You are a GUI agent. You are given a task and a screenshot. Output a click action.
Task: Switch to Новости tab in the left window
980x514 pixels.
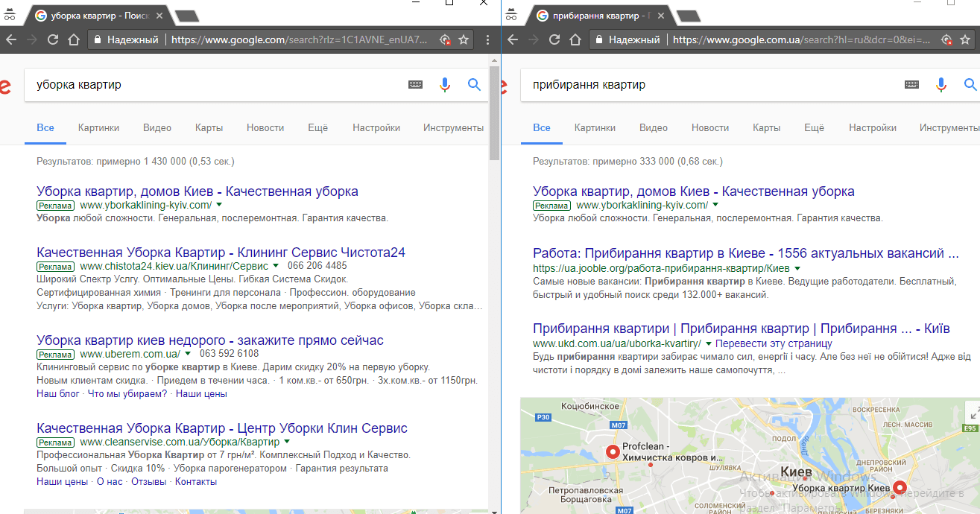click(x=265, y=127)
